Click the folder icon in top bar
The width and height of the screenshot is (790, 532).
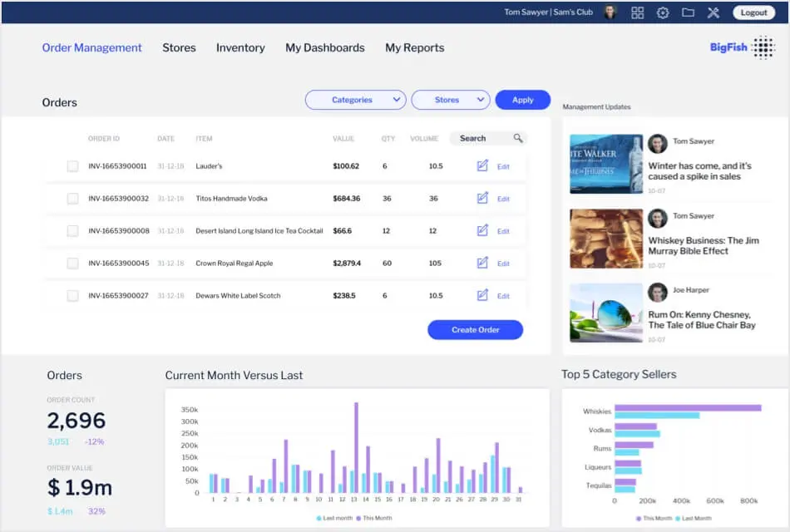[688, 12]
